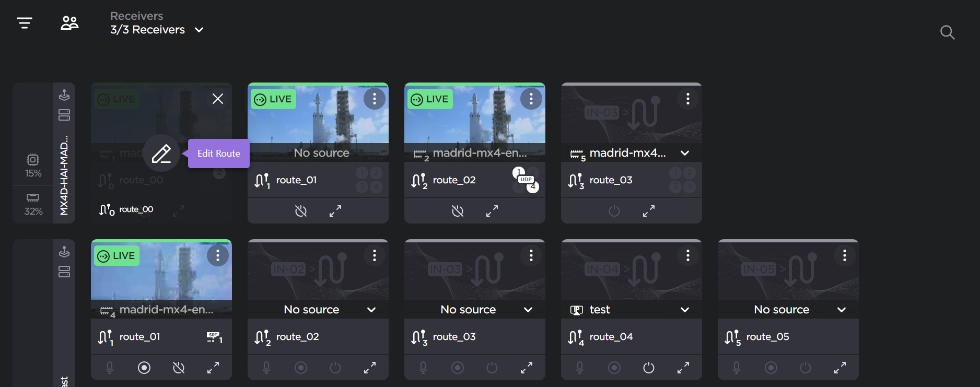Close the route_00 overlay with X

click(218, 99)
